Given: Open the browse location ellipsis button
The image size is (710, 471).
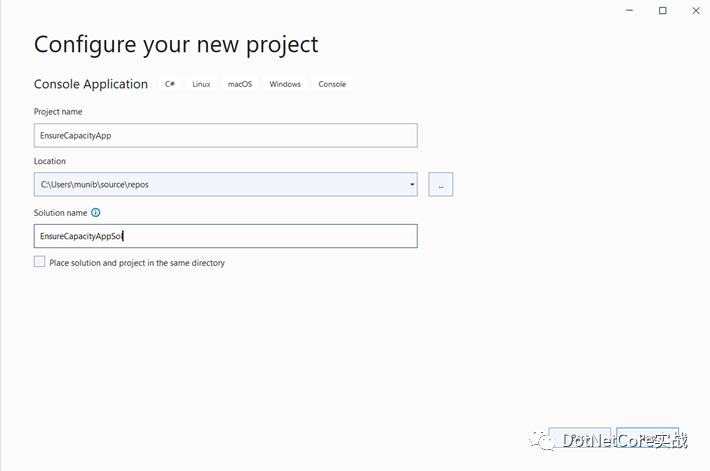Looking at the screenshot, I should tap(440, 184).
